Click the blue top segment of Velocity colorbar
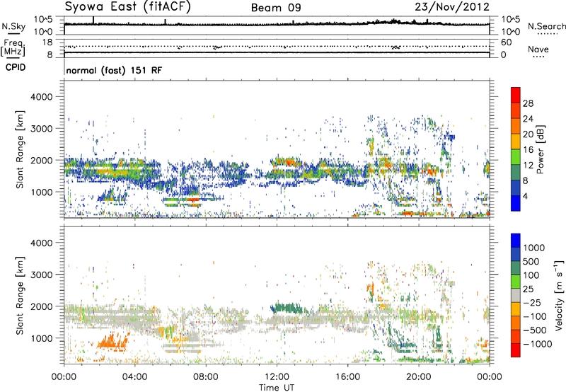Viewport: 566px width, 392px height. pyautogui.click(x=516, y=241)
